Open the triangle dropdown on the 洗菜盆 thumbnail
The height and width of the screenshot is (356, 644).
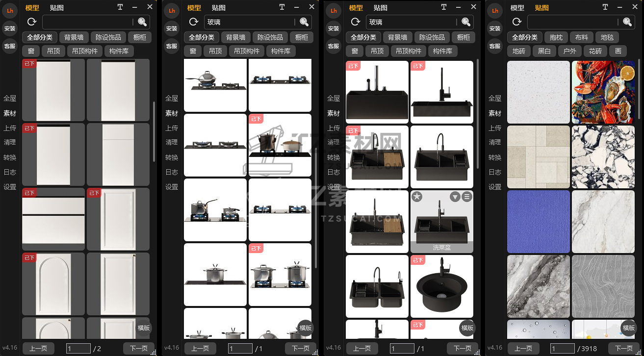[455, 197]
